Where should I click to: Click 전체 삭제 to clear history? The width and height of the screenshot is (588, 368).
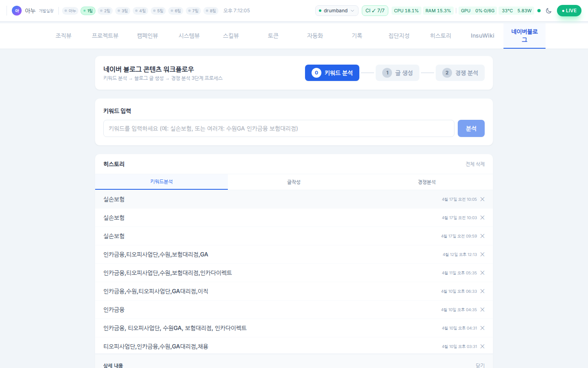(x=474, y=164)
